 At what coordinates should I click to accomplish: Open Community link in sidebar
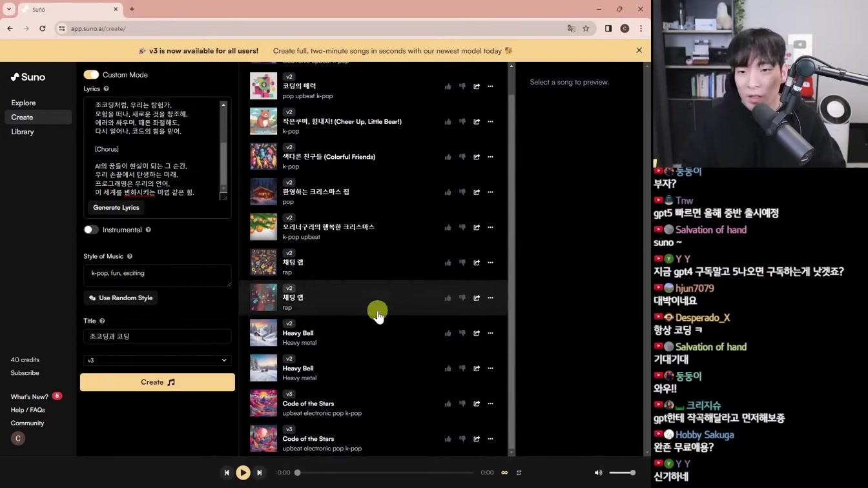[x=27, y=423]
